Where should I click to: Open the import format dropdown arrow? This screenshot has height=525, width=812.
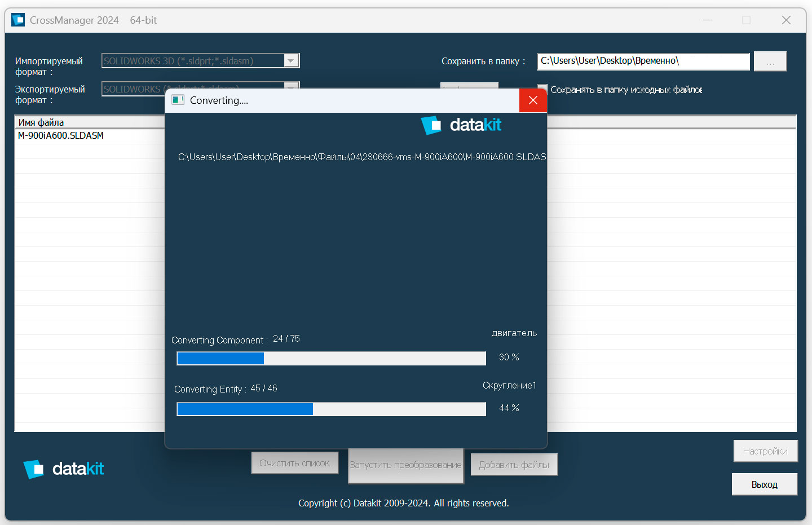click(x=291, y=61)
